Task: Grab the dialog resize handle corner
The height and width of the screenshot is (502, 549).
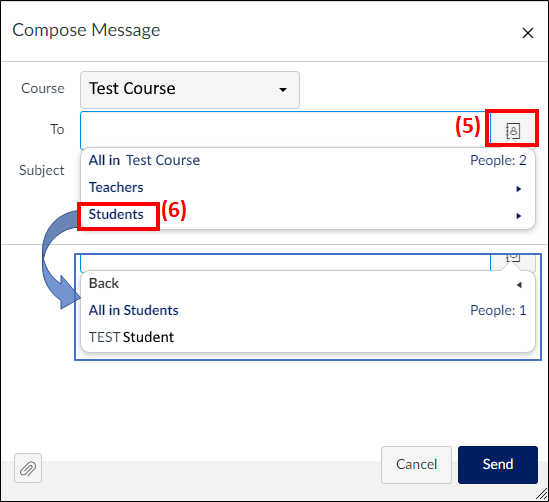Action: point(542,495)
